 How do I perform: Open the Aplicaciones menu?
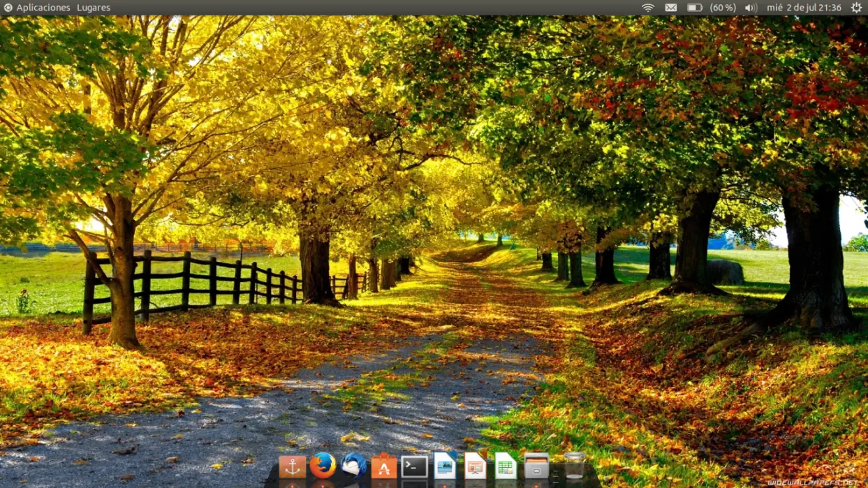43,8
